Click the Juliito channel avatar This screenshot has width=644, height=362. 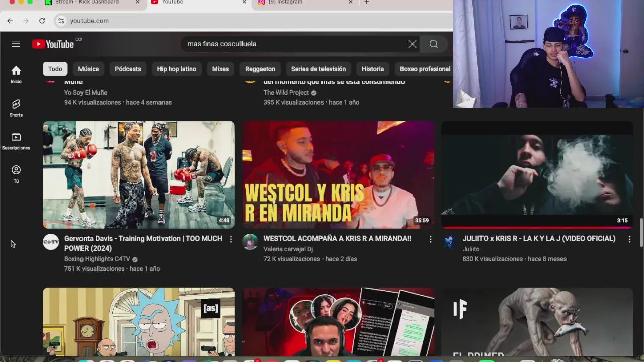click(x=449, y=242)
